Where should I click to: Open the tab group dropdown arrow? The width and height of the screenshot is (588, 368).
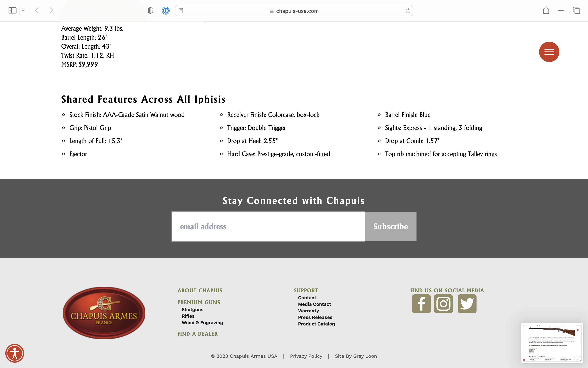(23, 10)
